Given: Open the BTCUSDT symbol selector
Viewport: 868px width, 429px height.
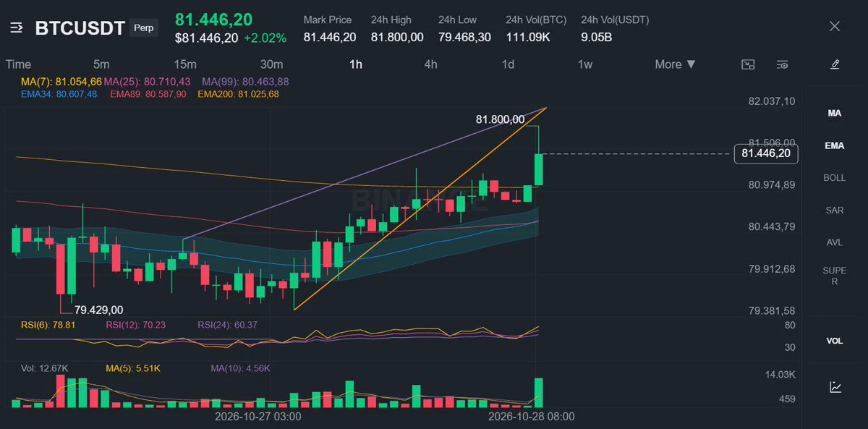Looking at the screenshot, I should click(80, 28).
